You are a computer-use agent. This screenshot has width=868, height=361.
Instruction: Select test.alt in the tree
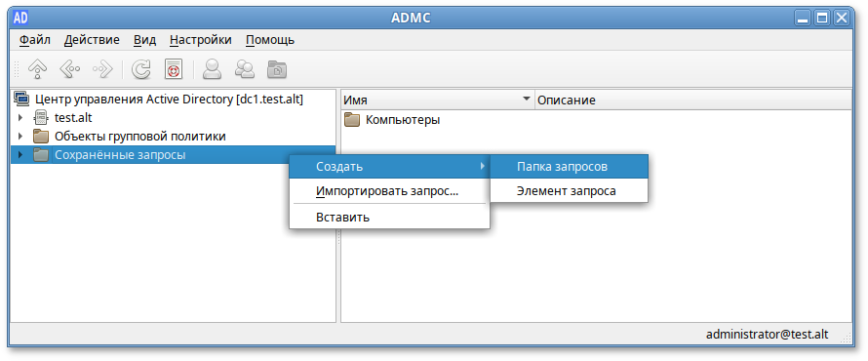(x=73, y=118)
